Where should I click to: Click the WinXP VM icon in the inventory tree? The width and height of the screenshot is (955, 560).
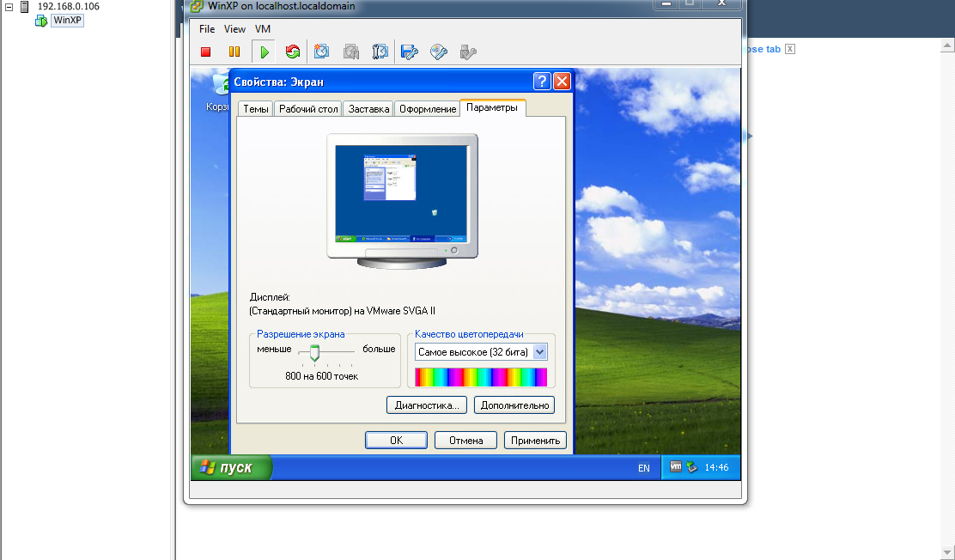pyautogui.click(x=41, y=21)
